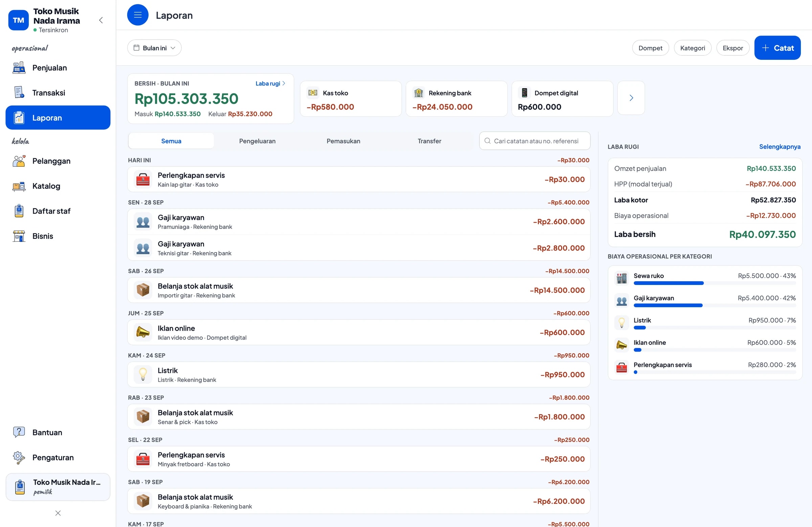Screen dimensions: 812x527
Task: Open the Penjualan cash register icon
Action: click(19, 68)
